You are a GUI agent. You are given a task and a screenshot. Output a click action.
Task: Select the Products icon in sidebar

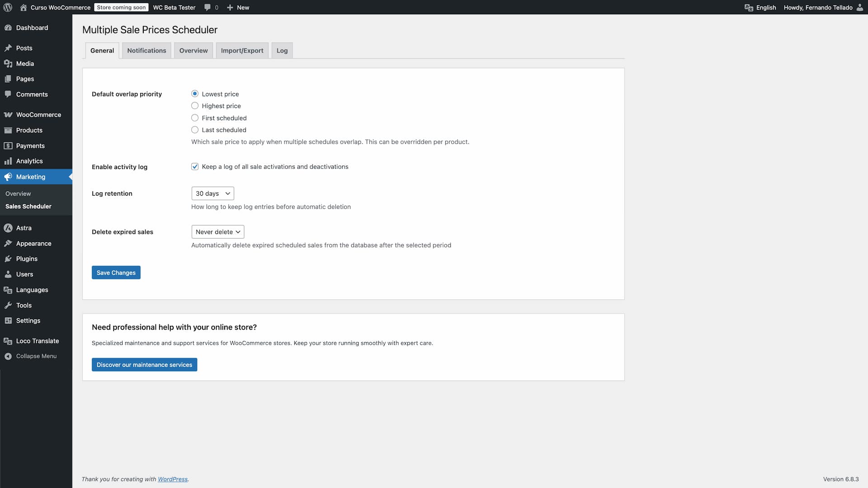(x=8, y=130)
